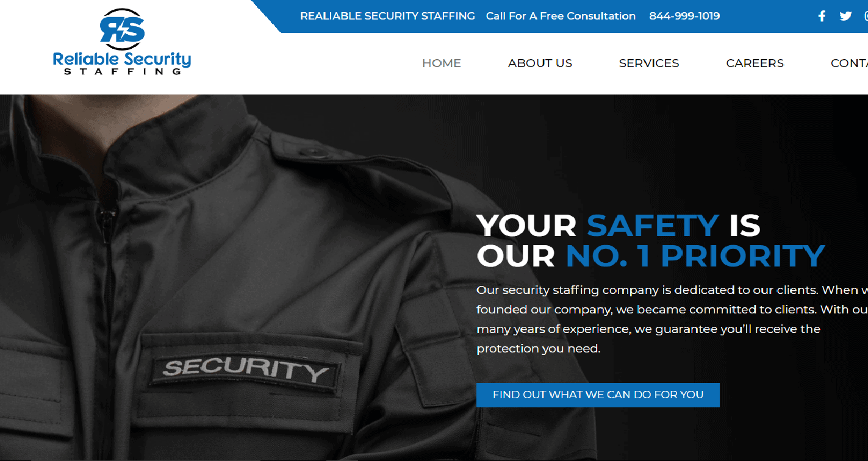Navigate to the CAREERS page
Image resolution: width=868 pixels, height=461 pixels.
coord(755,63)
